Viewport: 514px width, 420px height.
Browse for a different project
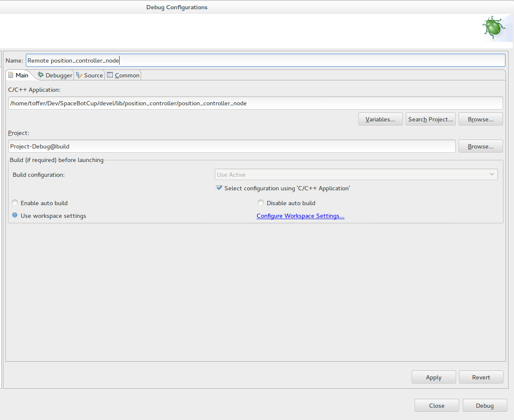[481, 146]
